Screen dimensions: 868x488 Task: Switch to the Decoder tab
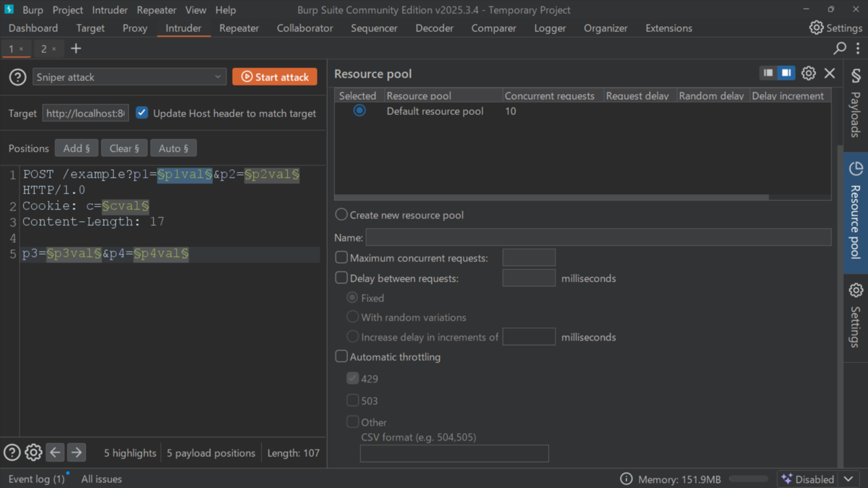point(434,27)
